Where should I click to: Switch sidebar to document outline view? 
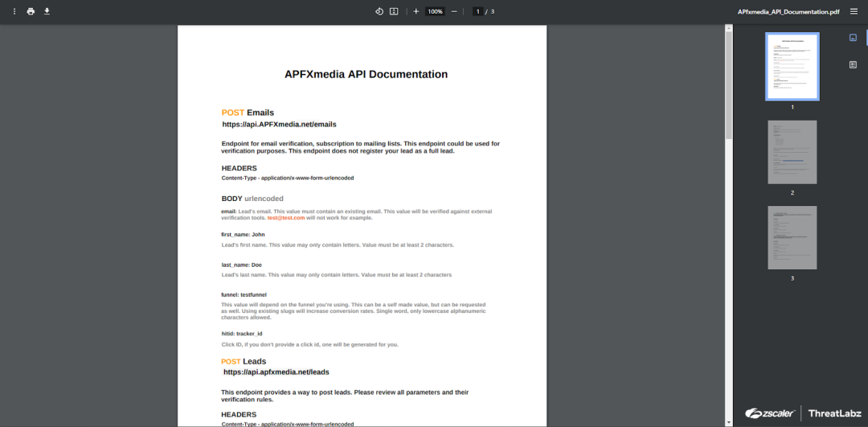click(x=853, y=64)
